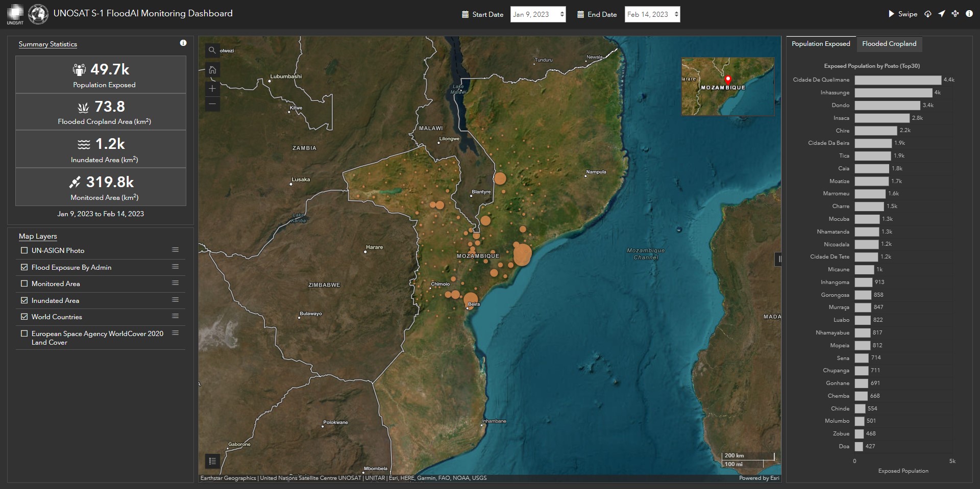Open the map search tool
980x489 pixels.
pos(212,50)
